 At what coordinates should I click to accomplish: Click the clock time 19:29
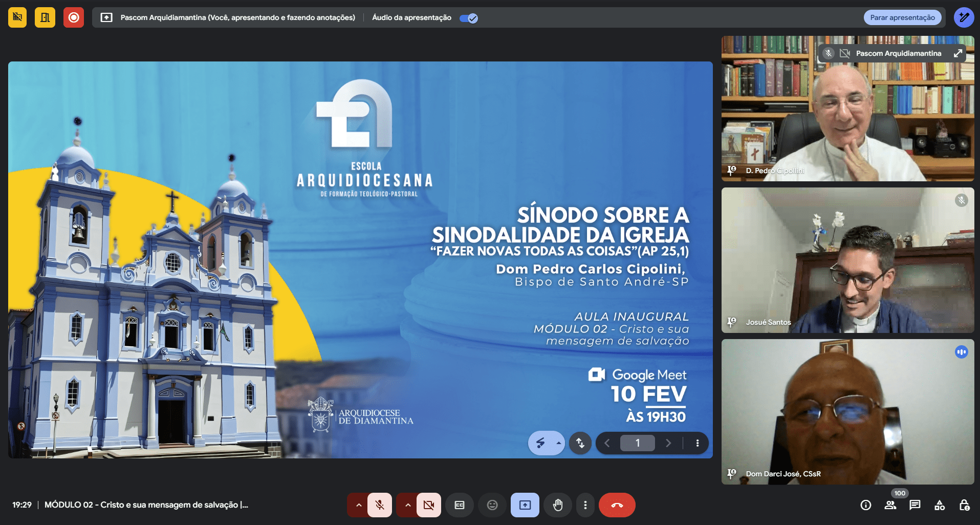tap(22, 505)
